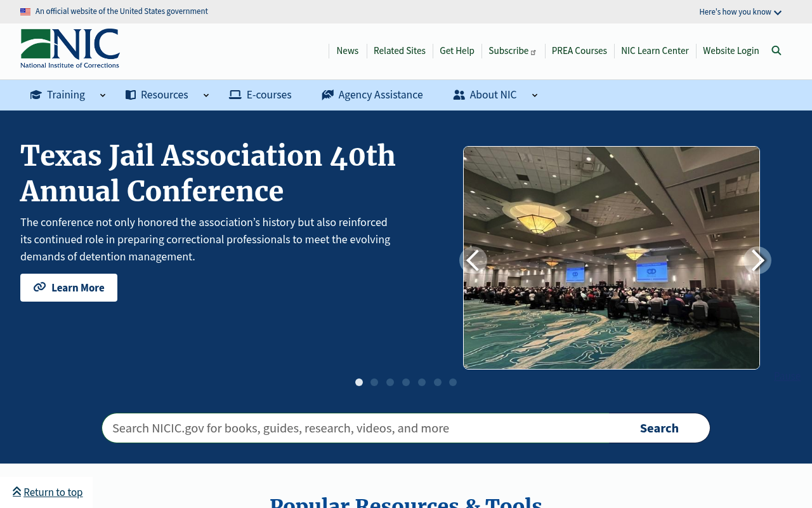Select the fourth carousel dot
This screenshot has width=812, height=508.
406,382
